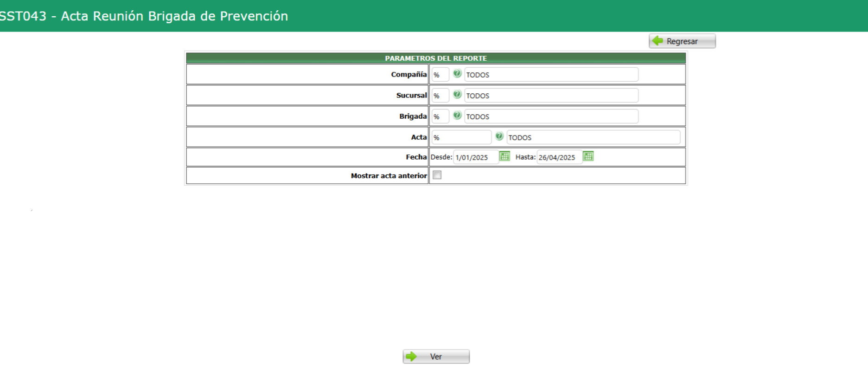This screenshot has width=868, height=368.
Task: Click the Desde date field 1/01/2025
Action: point(476,157)
